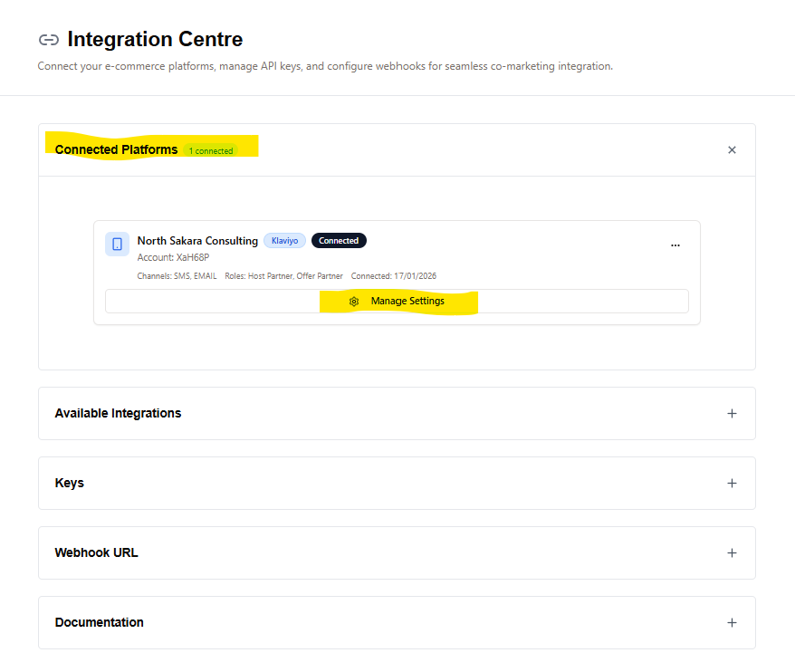Screen dimensions: 795x672
Task: Open the three-dot menu on North Sakara card
Action: [675, 245]
